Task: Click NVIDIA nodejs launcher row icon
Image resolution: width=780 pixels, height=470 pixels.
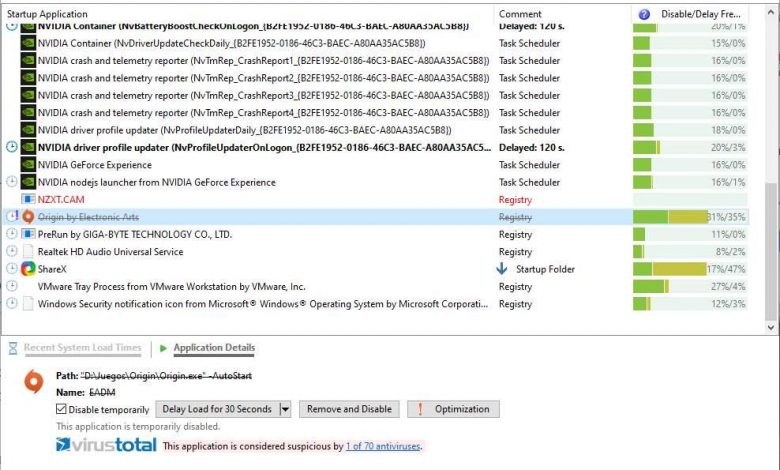Action: [x=28, y=183]
